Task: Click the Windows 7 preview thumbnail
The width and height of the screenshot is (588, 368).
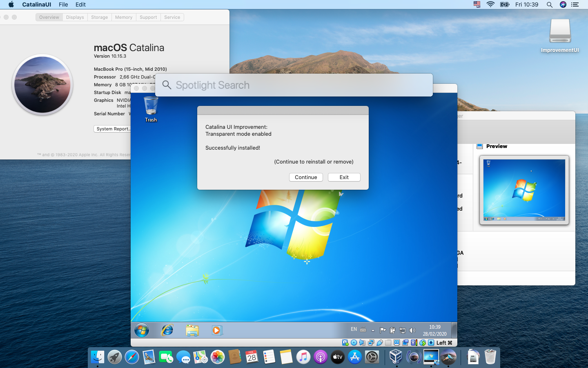Action: [x=524, y=190]
